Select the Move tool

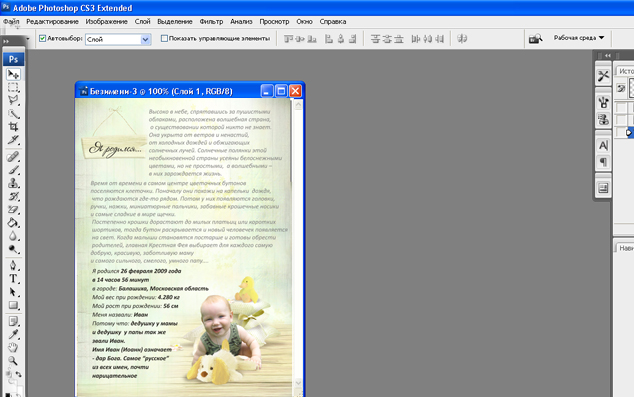[13, 74]
